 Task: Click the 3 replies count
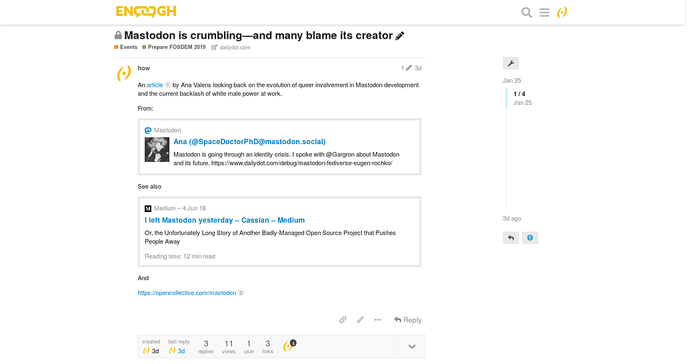point(206,346)
